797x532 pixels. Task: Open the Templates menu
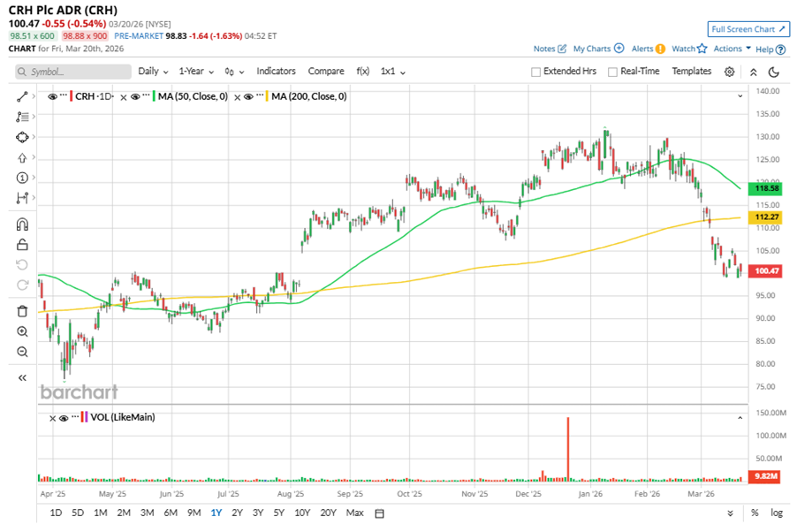[x=691, y=72]
